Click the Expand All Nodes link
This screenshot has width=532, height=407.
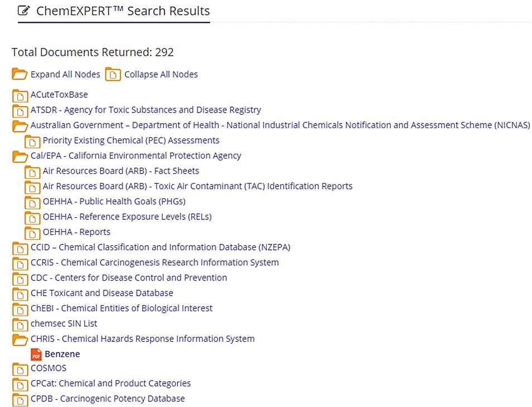[65, 74]
